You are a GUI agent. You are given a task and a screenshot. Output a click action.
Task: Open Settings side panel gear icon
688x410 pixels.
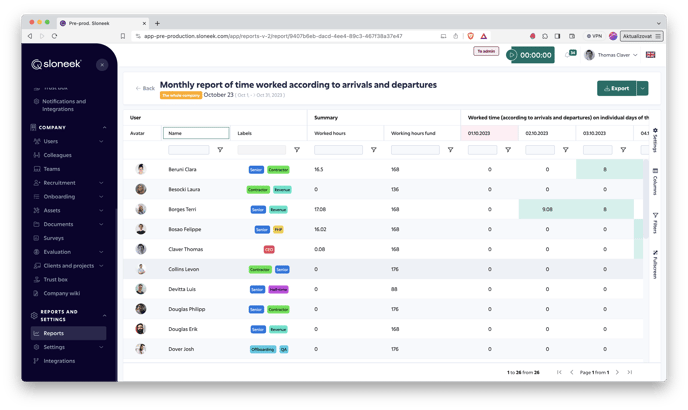655,140
